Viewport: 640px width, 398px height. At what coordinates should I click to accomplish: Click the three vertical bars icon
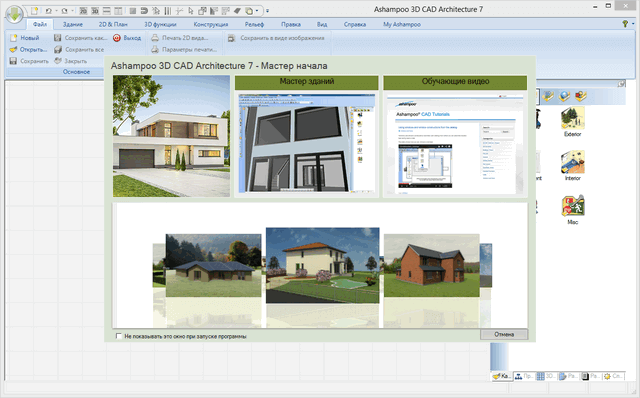(168, 11)
